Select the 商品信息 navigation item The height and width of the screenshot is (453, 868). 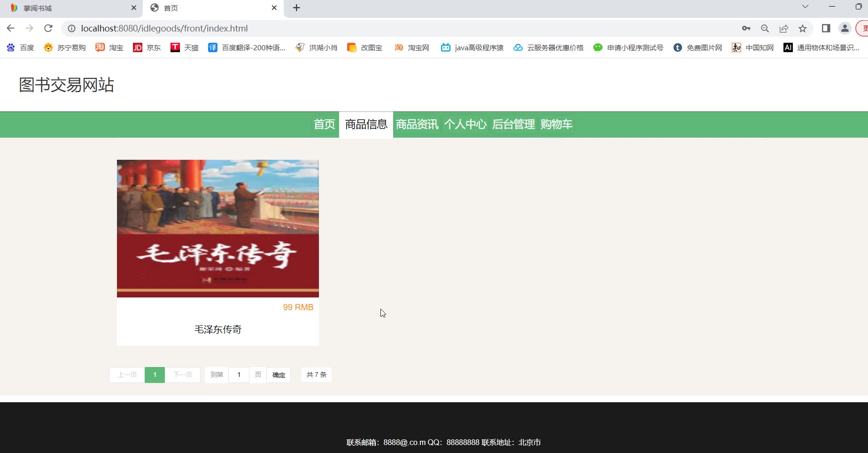pyautogui.click(x=366, y=125)
